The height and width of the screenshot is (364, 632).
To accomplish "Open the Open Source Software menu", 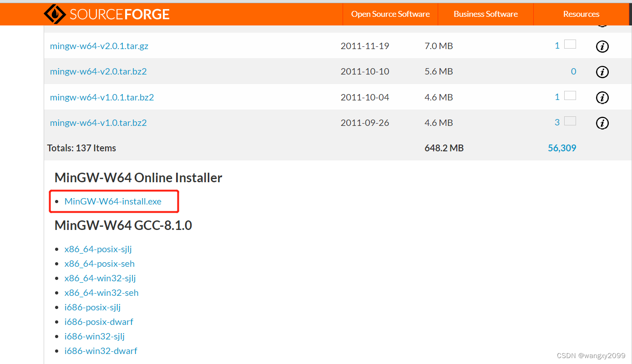I will pos(390,14).
